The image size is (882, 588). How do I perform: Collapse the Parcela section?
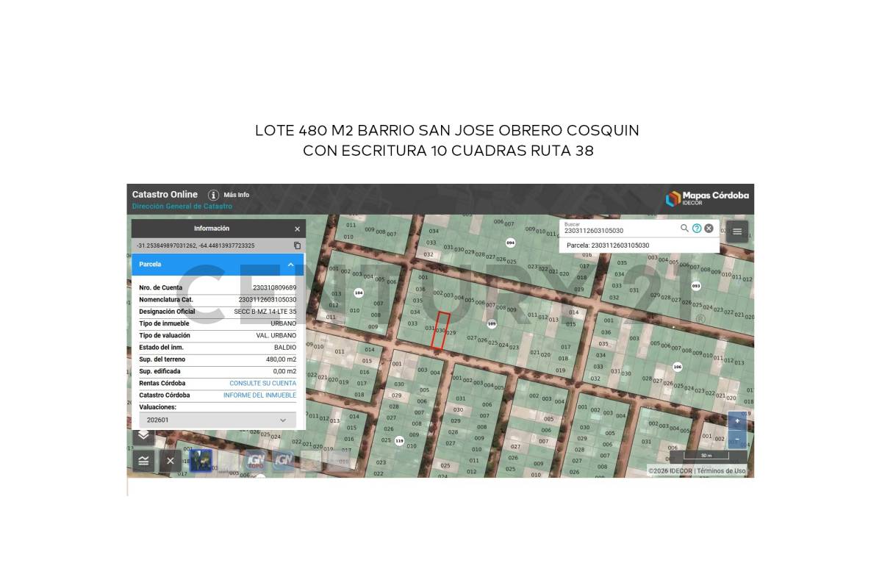[290, 265]
